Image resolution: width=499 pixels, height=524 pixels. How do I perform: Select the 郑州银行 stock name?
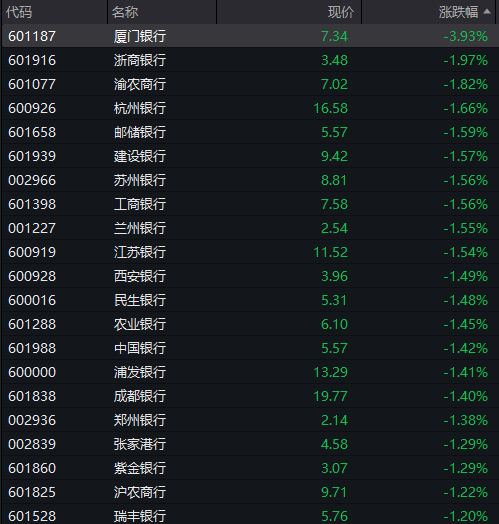[x=140, y=420]
